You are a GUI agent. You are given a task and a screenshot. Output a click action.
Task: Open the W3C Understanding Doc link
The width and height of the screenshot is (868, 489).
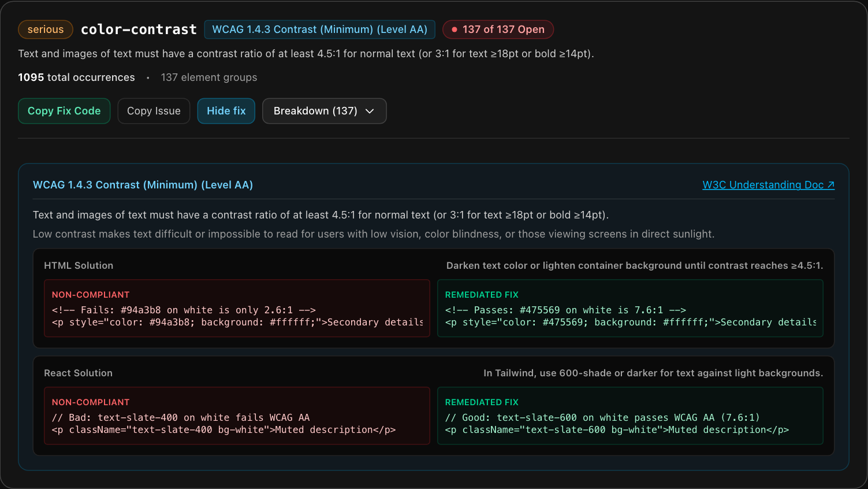[x=768, y=185]
